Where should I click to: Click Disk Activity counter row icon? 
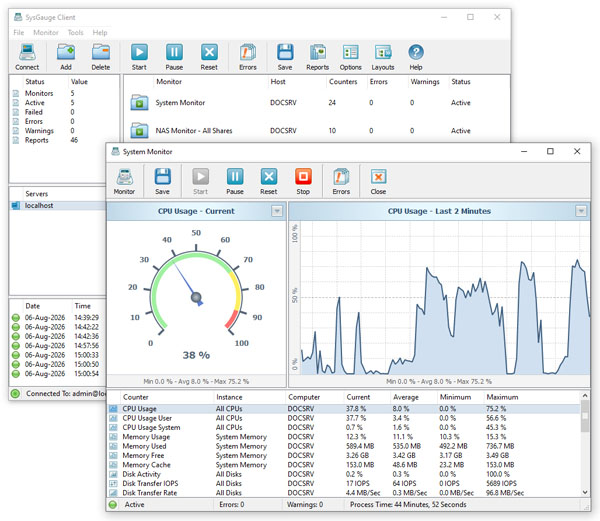click(114, 474)
